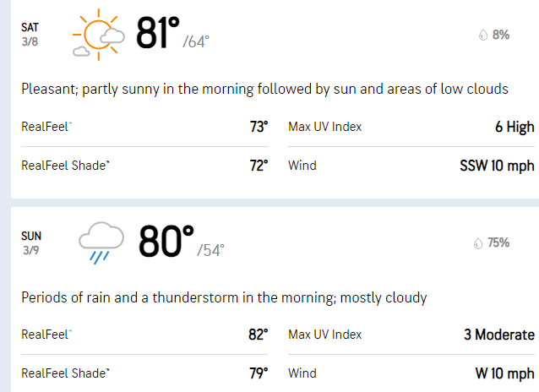Click the partly sunny weather icon for Saturday
This screenshot has height=392, width=539.
tap(99, 35)
